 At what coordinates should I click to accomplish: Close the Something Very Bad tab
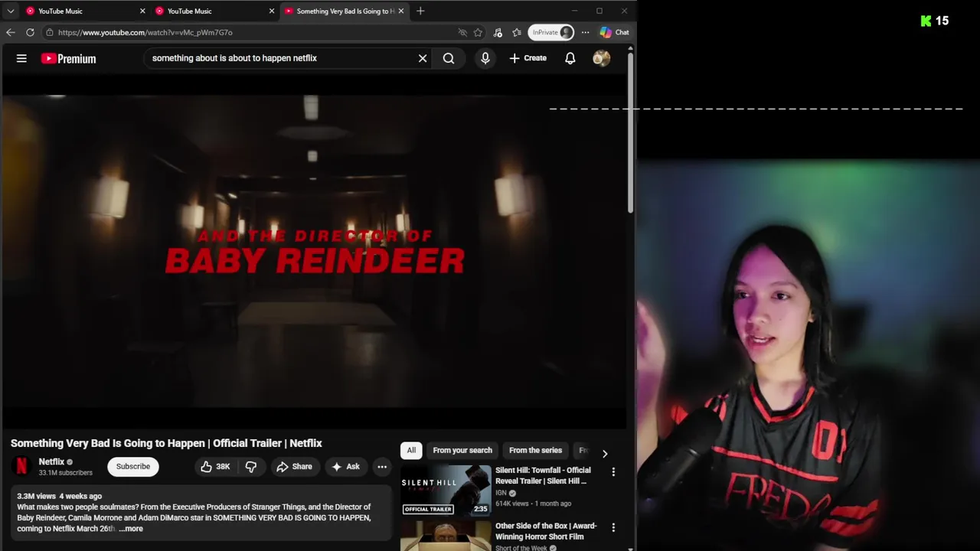401,11
